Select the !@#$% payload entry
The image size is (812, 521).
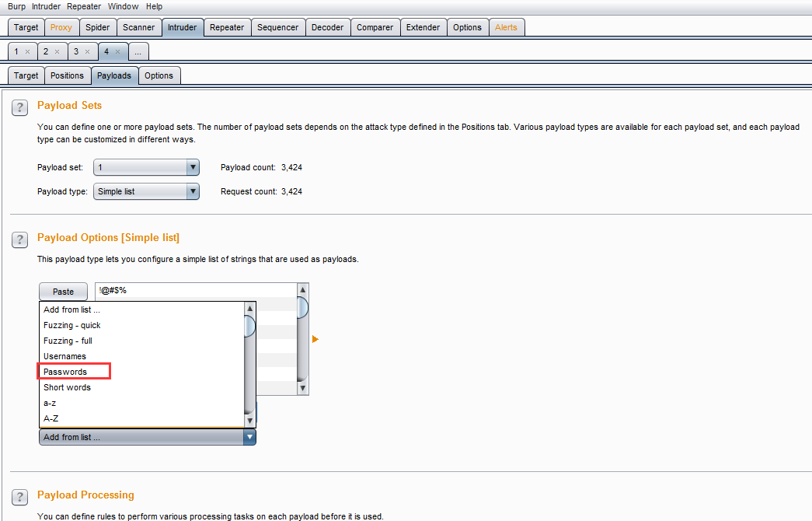(196, 290)
